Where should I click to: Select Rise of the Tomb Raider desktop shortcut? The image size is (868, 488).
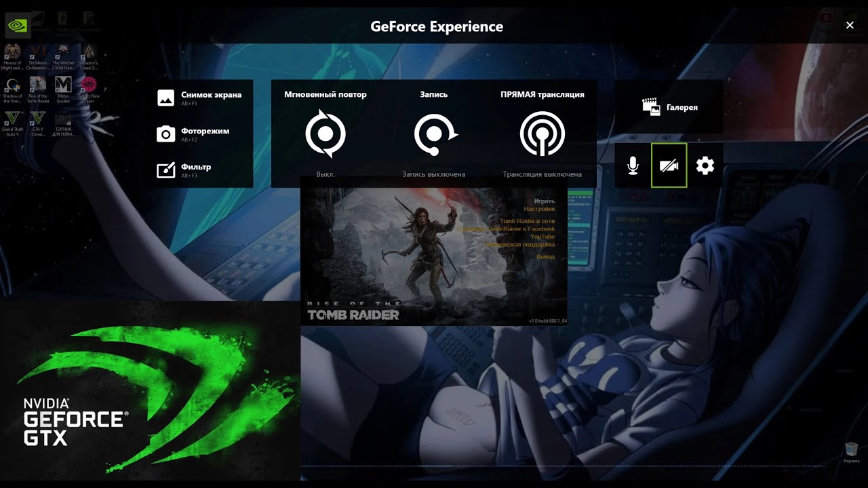pyautogui.click(x=38, y=89)
